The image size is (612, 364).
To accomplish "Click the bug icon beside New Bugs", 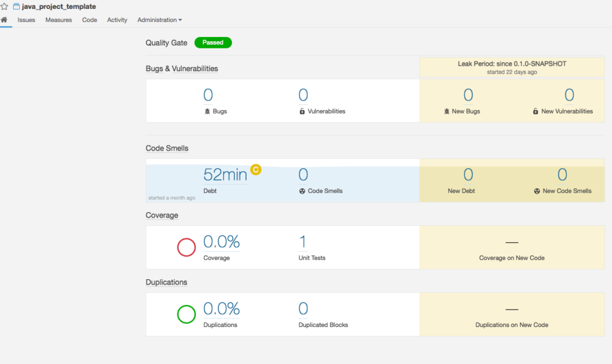I will tap(446, 111).
